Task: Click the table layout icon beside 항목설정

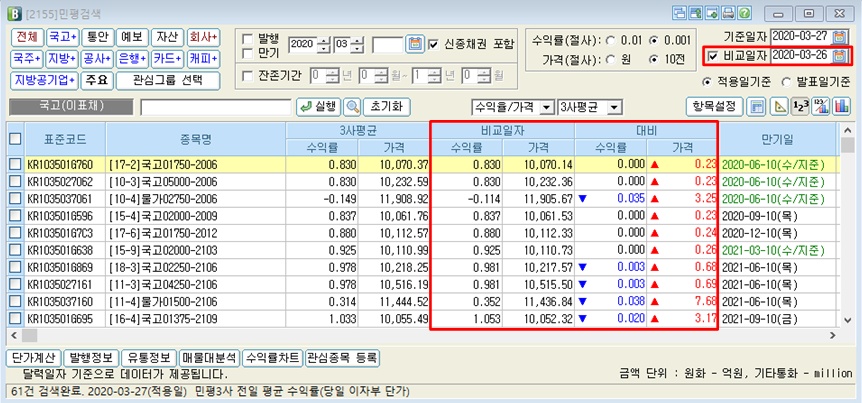Action: pos(757,106)
